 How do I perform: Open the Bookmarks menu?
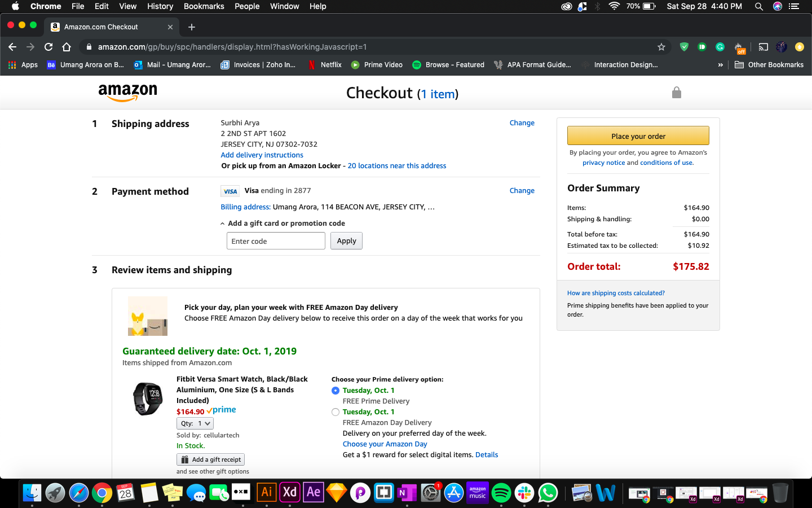coord(204,6)
